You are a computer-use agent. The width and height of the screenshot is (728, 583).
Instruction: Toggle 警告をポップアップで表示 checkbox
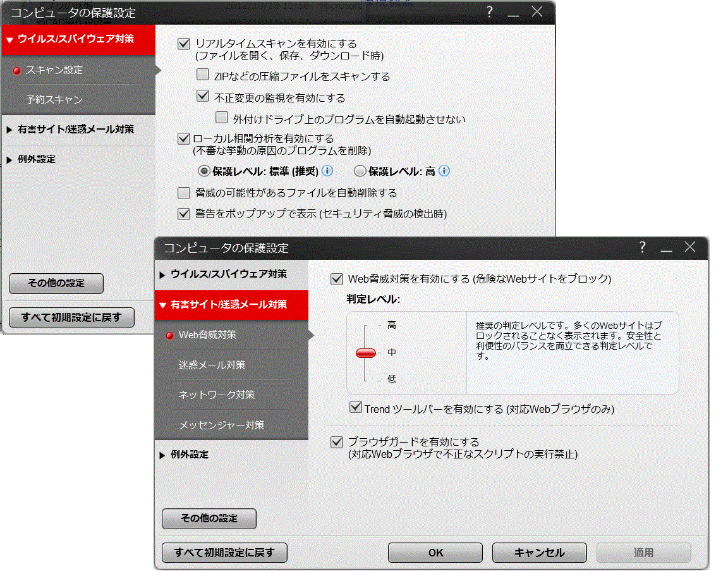click(184, 214)
